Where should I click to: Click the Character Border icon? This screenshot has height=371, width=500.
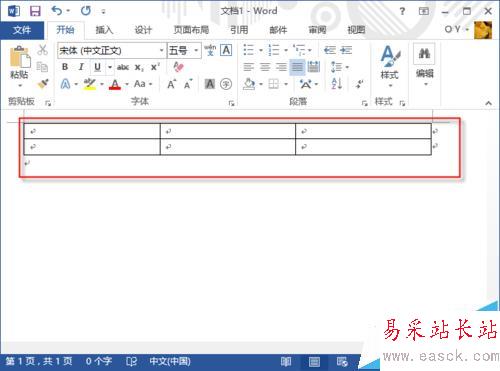pos(226,50)
